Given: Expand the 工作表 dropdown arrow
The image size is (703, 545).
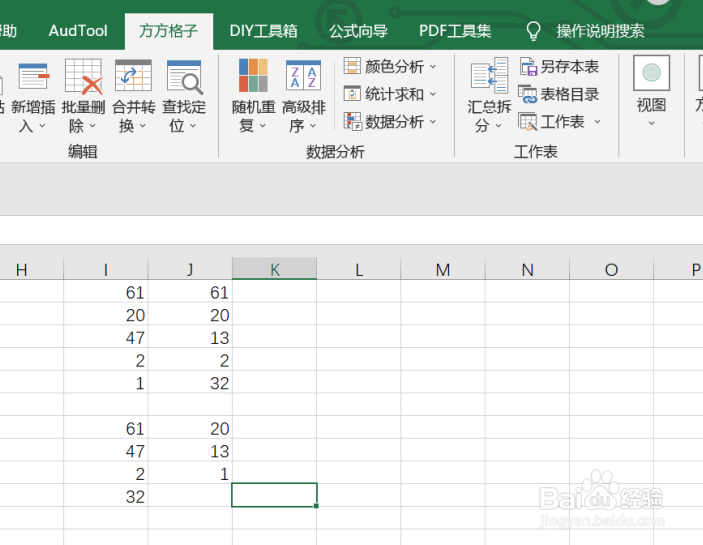Looking at the screenshot, I should [597, 121].
